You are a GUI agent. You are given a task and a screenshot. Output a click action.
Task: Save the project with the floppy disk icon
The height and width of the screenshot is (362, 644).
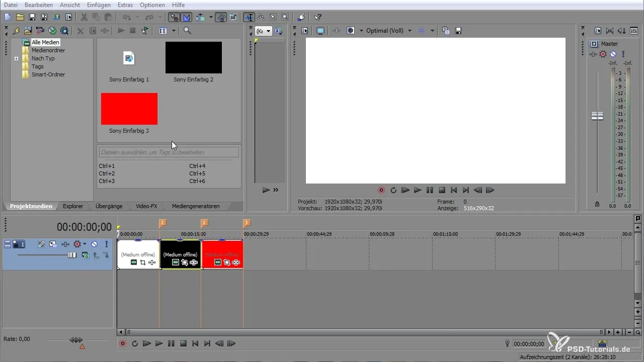[x=32, y=17]
